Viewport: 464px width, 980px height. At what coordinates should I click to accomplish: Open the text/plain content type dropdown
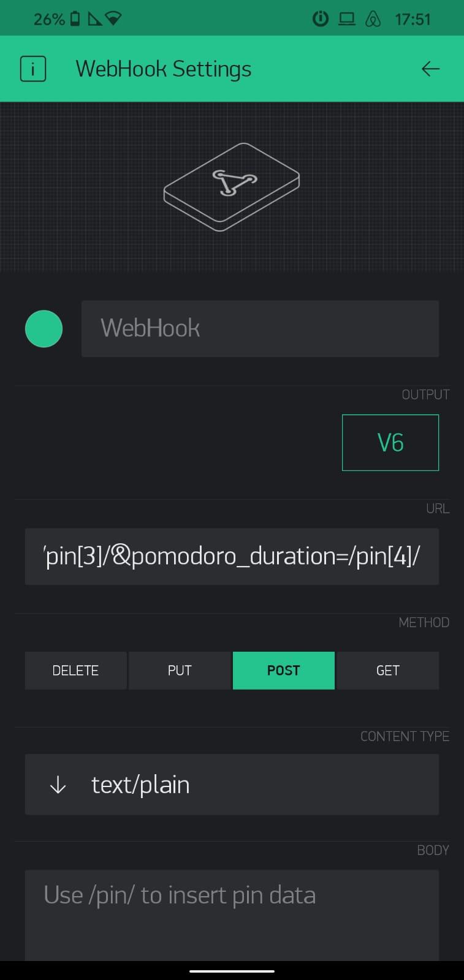point(232,785)
